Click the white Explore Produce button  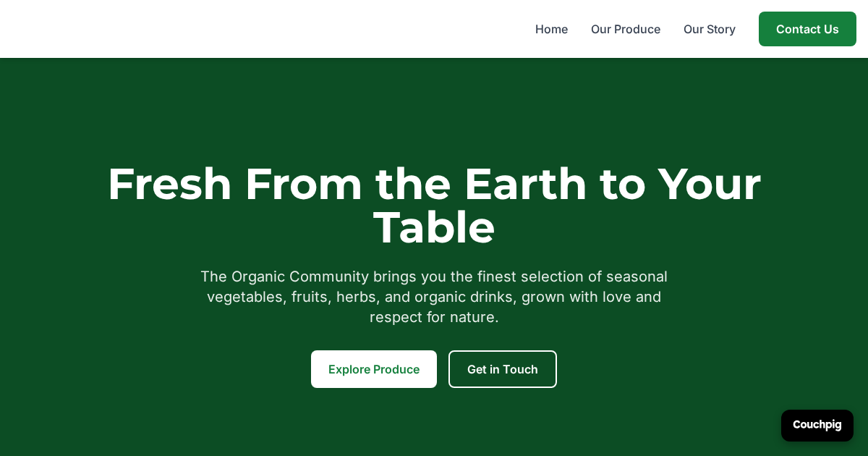374,369
